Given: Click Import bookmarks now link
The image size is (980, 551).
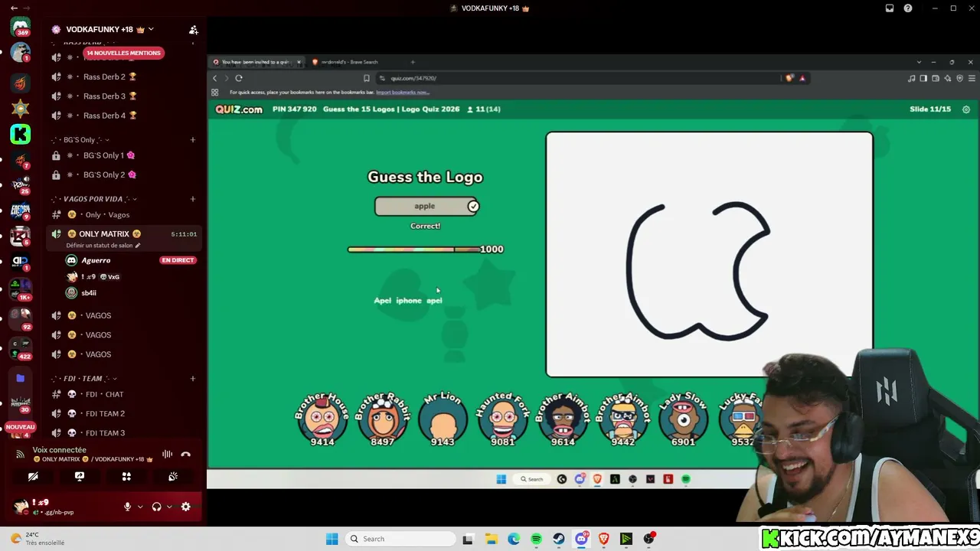Looking at the screenshot, I should tap(402, 93).
